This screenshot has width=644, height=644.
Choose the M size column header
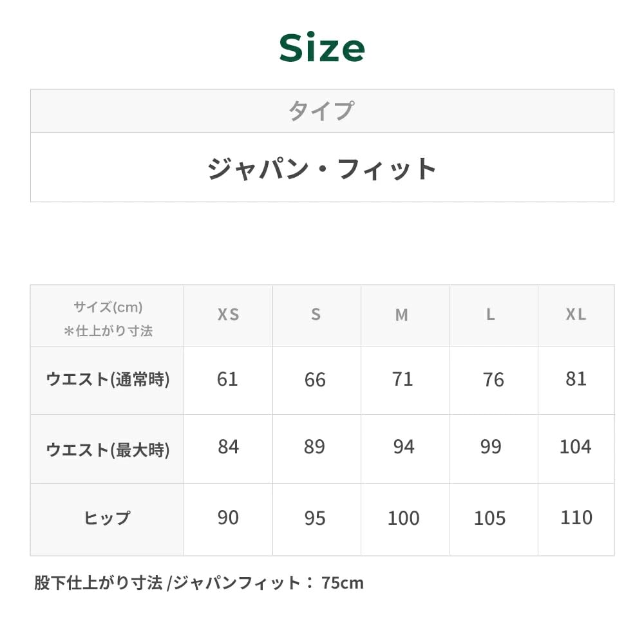402,315
